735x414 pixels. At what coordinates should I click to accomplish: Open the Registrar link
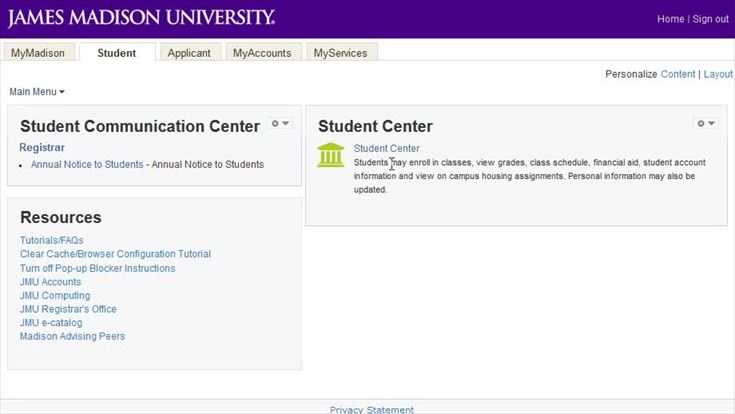42,147
